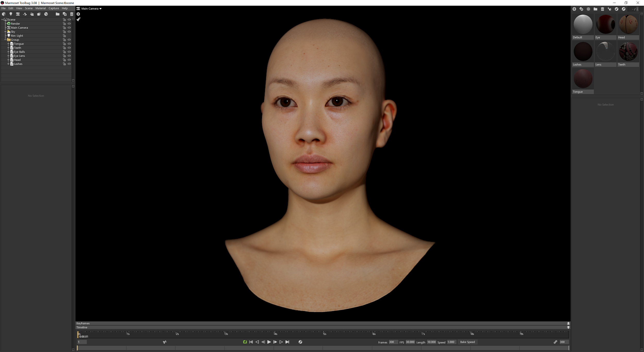Open the Capture menu

(x=54, y=8)
